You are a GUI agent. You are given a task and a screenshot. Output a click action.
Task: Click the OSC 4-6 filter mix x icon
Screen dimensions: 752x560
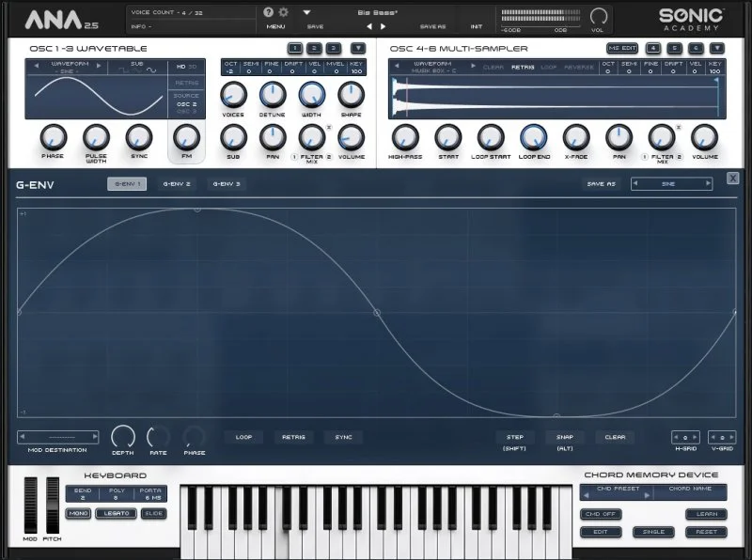679,127
